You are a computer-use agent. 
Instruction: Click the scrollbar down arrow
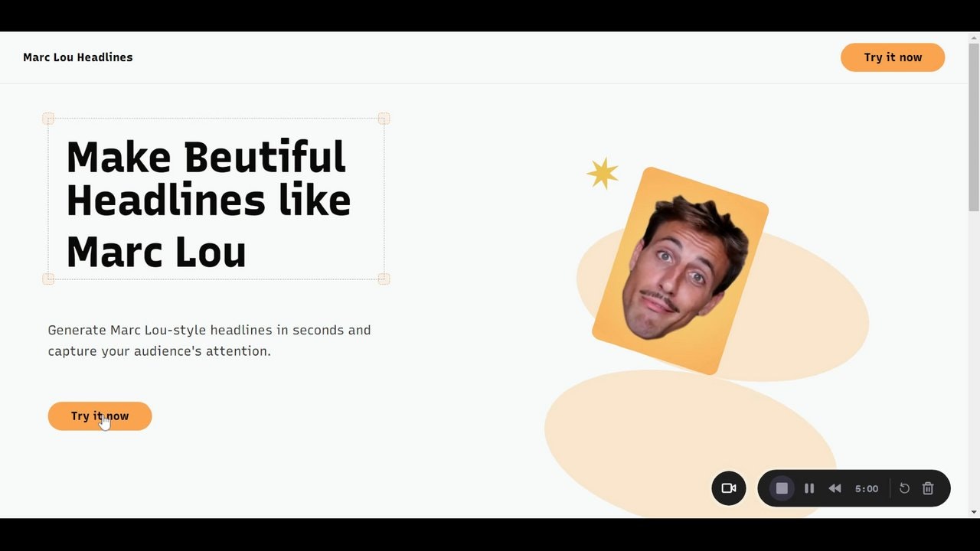click(x=974, y=513)
